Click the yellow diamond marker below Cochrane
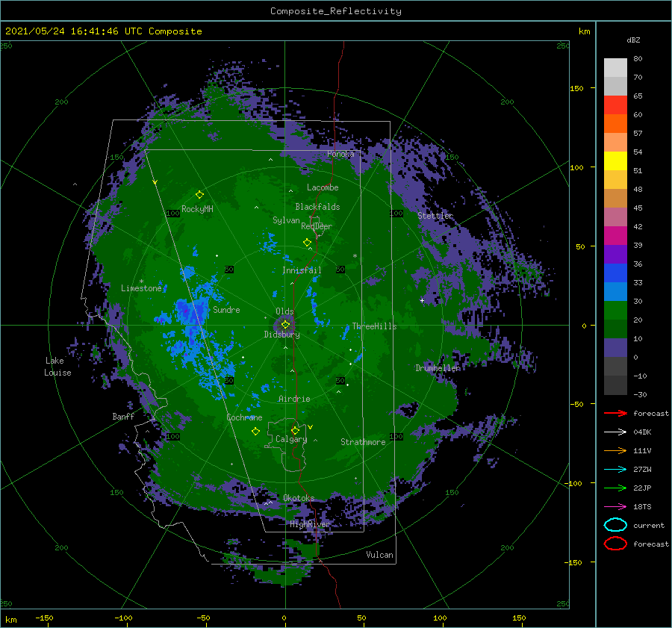Image resolution: width=672 pixels, height=628 pixels. pos(255,432)
